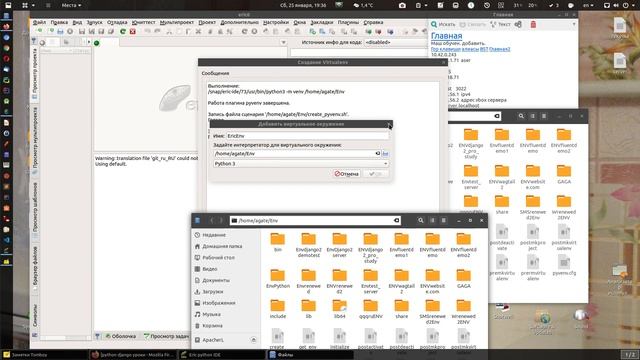Click the OK button in add environment dialog
The image size is (640, 360).
[376, 174]
